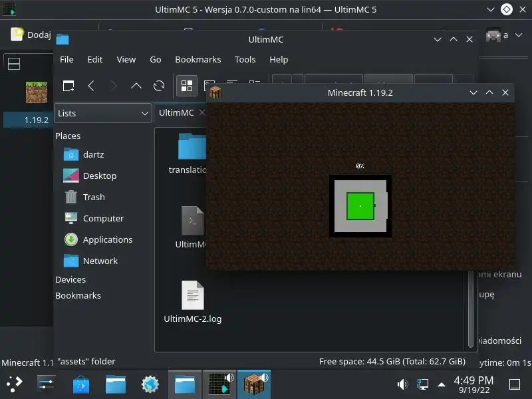Open Desktop in Places sidebar
532x399 pixels.
pyautogui.click(x=90, y=176)
